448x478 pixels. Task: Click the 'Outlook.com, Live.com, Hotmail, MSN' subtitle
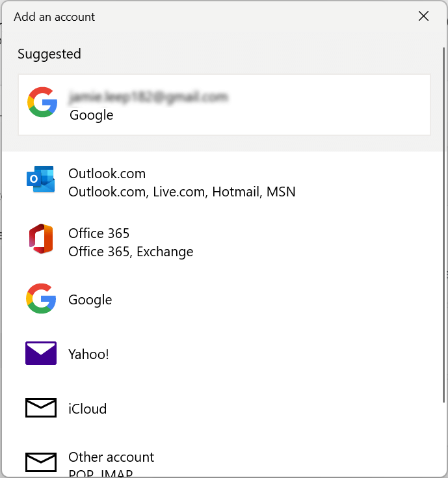182,192
